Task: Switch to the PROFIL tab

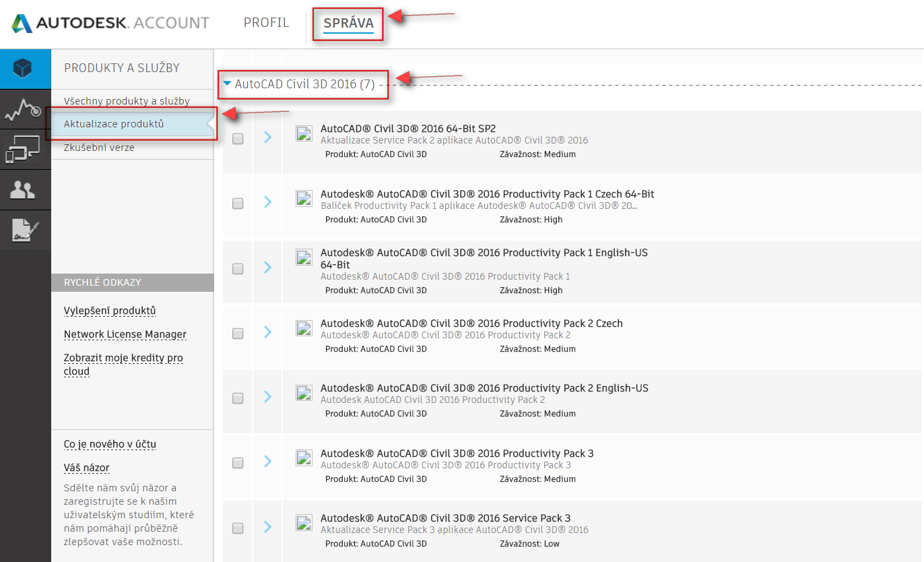Action: [x=266, y=23]
